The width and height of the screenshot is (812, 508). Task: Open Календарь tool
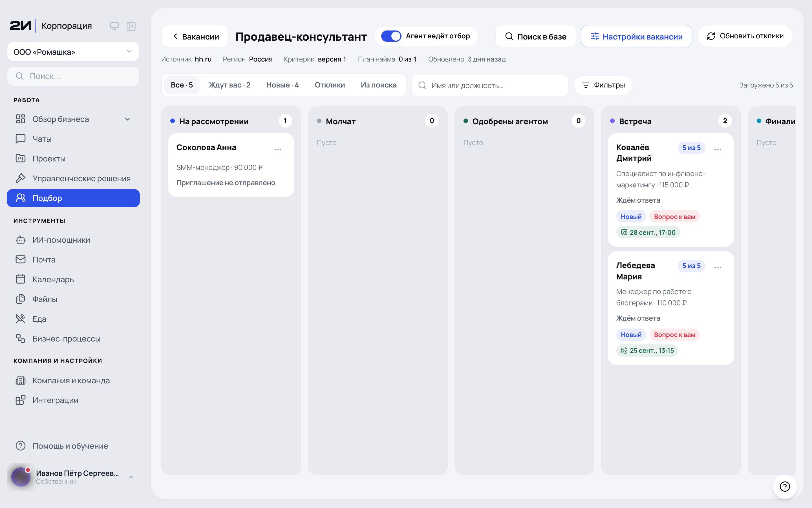73,279
